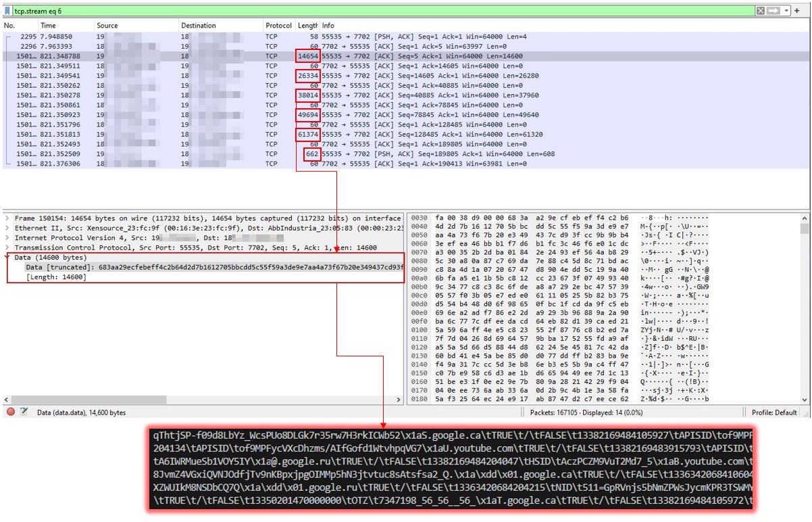
Task: Apply the display filter using the arrow icon
Action: [772, 11]
